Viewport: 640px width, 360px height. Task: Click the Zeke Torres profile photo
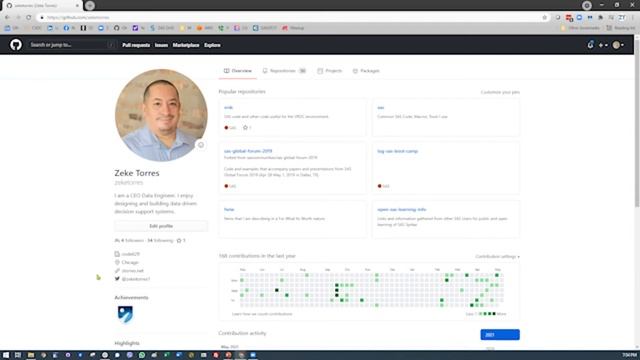pos(161,115)
